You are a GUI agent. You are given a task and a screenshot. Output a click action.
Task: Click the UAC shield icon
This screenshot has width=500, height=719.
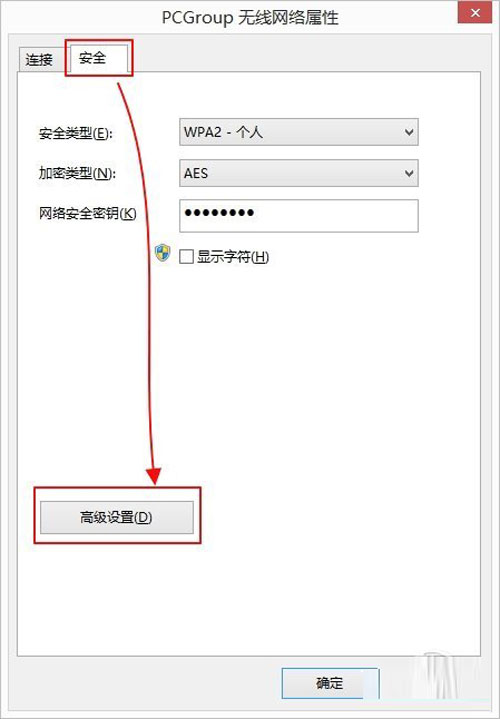(x=162, y=253)
